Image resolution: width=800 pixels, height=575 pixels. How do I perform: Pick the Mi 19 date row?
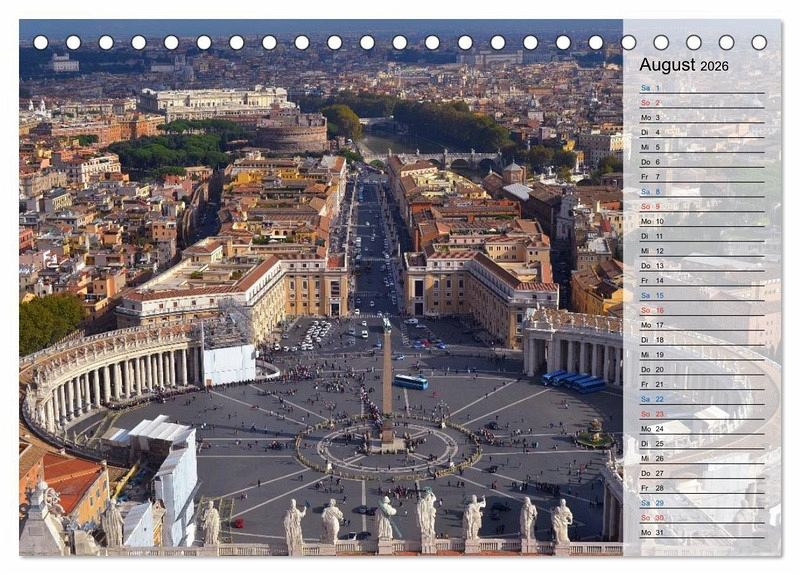(701, 354)
